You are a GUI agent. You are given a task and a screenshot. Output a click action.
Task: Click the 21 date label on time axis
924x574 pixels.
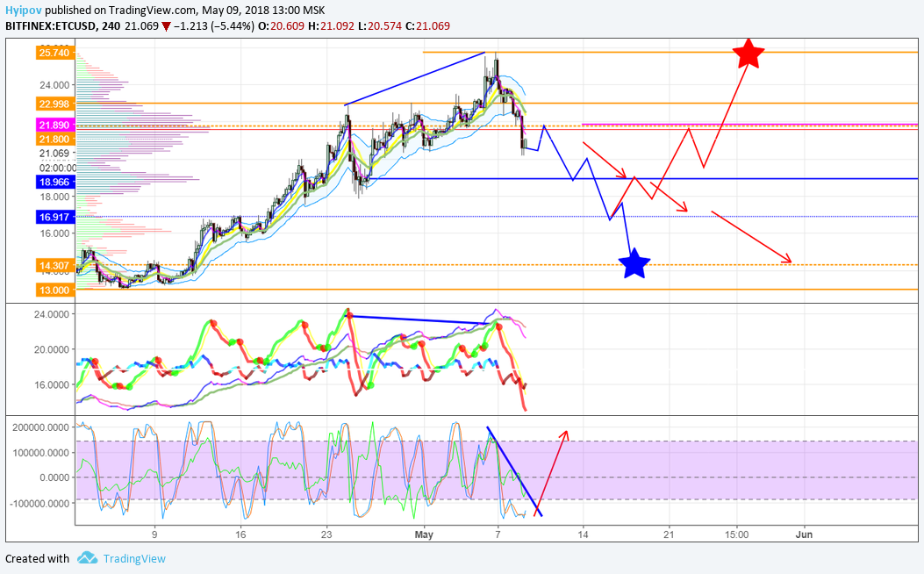pyautogui.click(x=669, y=535)
